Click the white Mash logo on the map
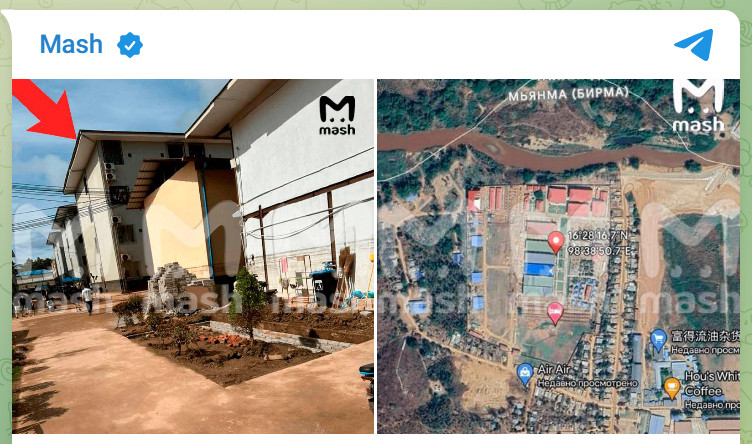 (698, 106)
